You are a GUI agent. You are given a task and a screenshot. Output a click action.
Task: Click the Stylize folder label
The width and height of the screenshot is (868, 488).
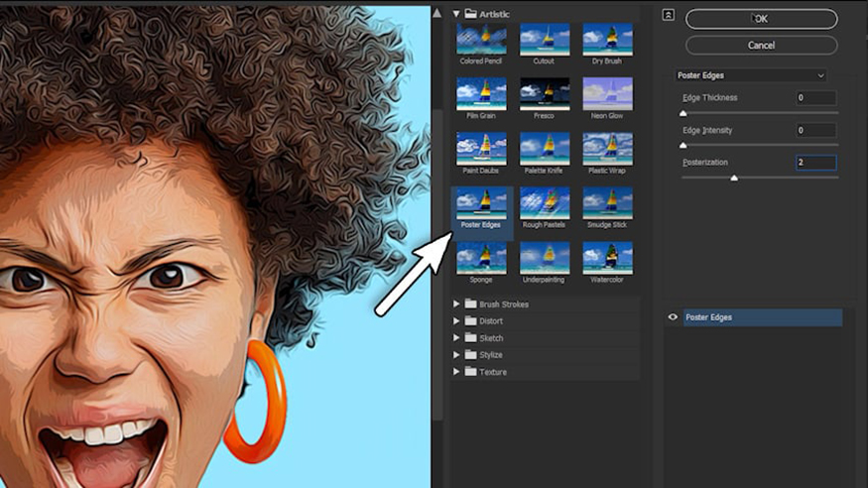pyautogui.click(x=491, y=355)
